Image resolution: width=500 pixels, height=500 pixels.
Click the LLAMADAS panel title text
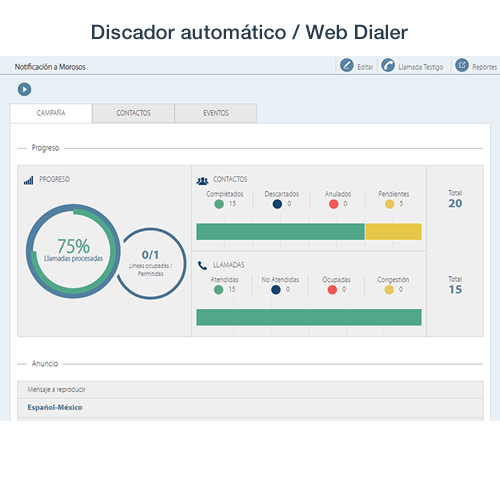pos(229,265)
